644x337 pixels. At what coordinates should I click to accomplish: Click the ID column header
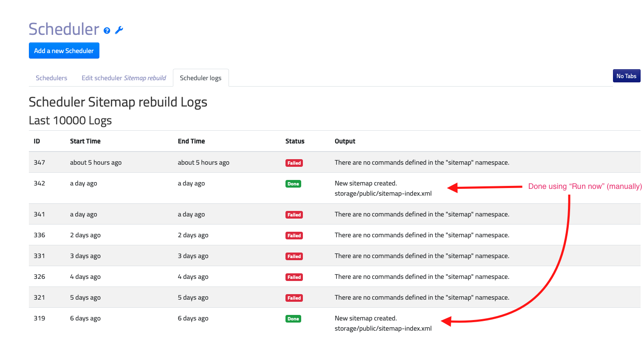37,141
